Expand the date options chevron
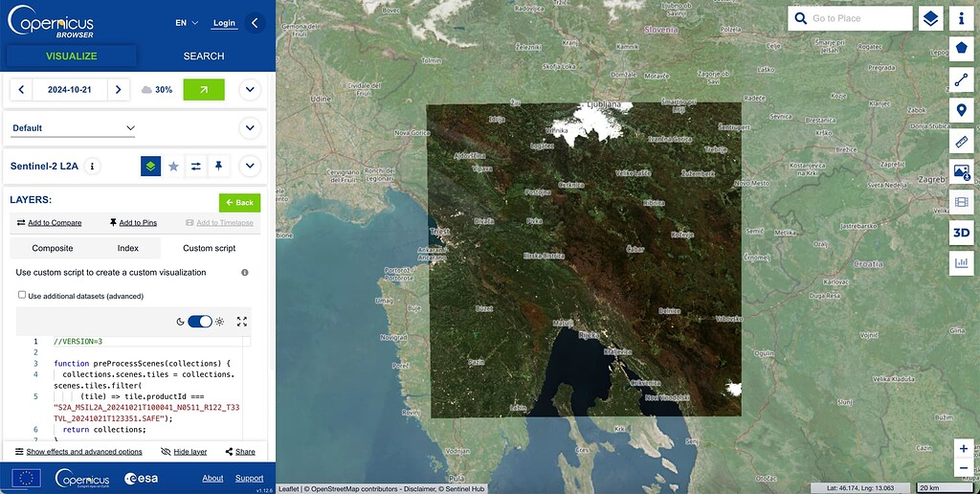 [x=250, y=90]
